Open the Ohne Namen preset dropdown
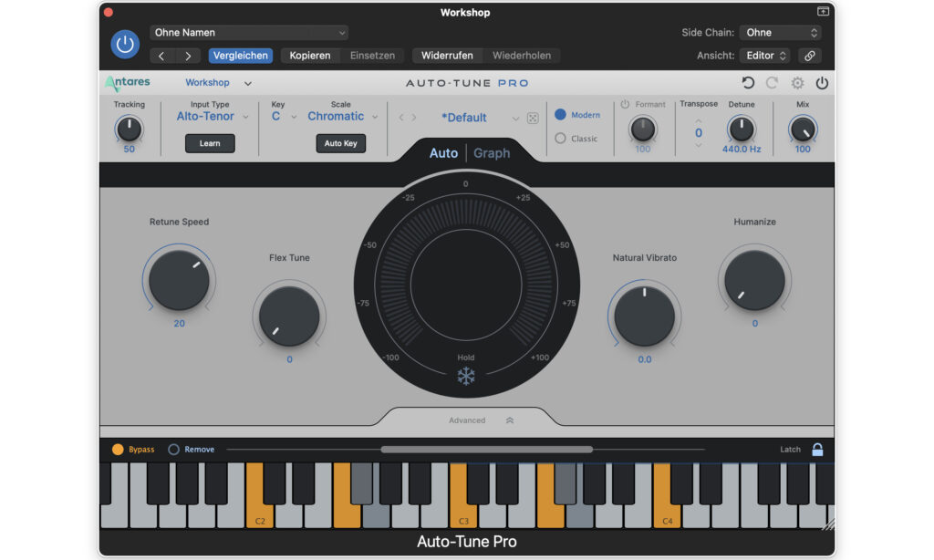This screenshot has width=934, height=560. [x=249, y=33]
